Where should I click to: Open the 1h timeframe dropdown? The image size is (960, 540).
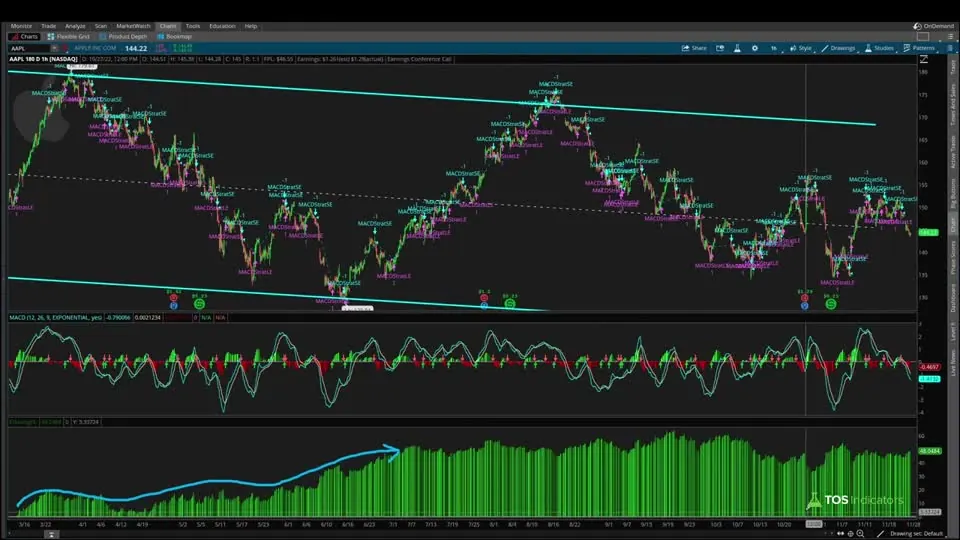point(774,48)
